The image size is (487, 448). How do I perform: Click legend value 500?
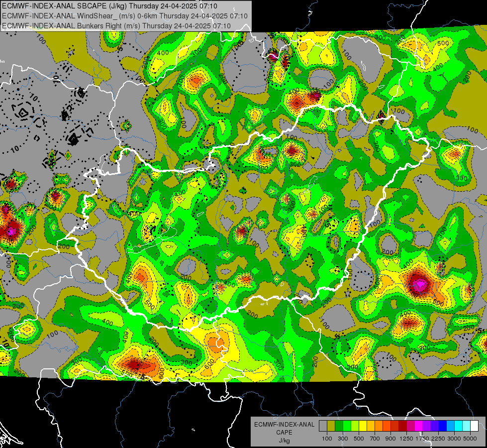359,439
